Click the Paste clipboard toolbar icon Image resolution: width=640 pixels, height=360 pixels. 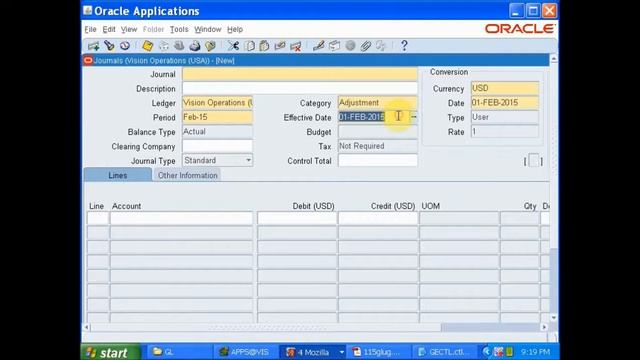264,46
